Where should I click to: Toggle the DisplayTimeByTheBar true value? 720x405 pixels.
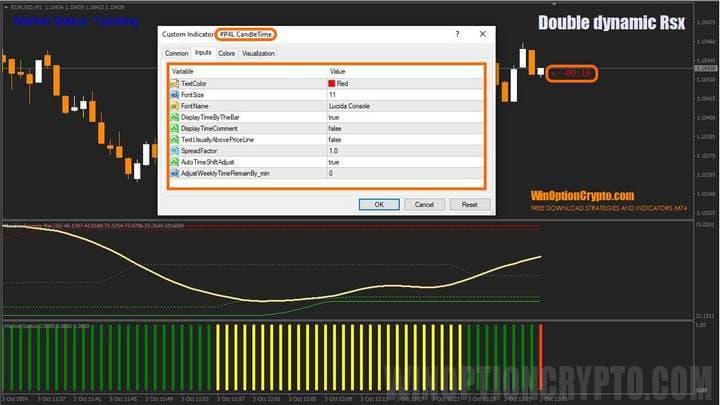334,118
